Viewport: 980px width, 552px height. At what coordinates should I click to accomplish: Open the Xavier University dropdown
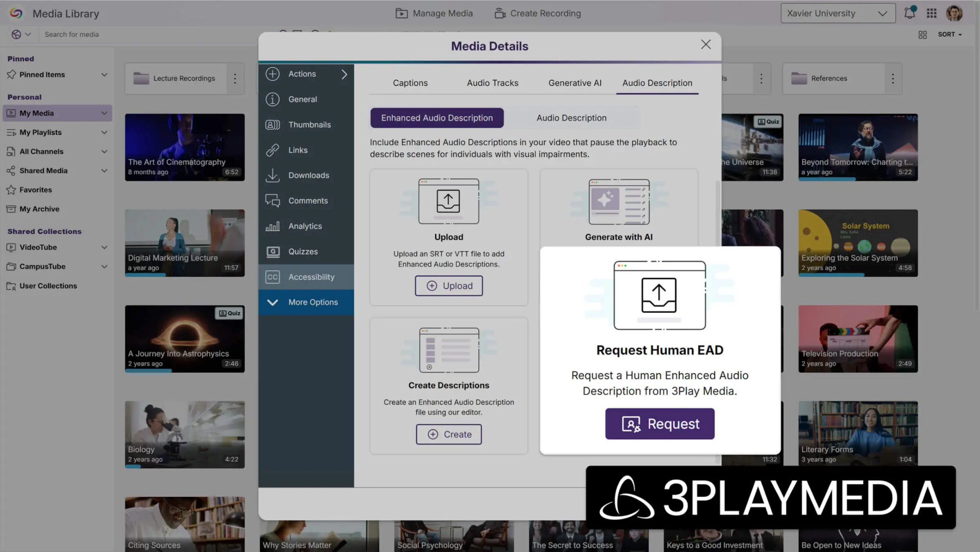coord(837,13)
